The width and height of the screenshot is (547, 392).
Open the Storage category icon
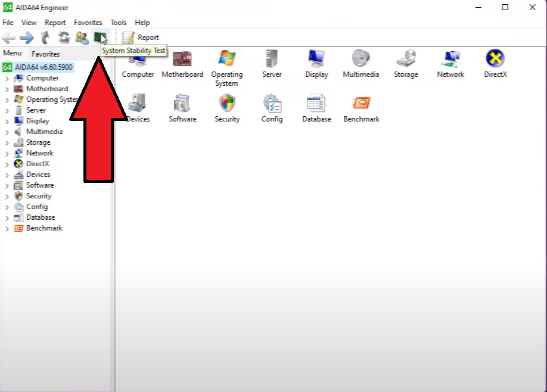tap(406, 59)
